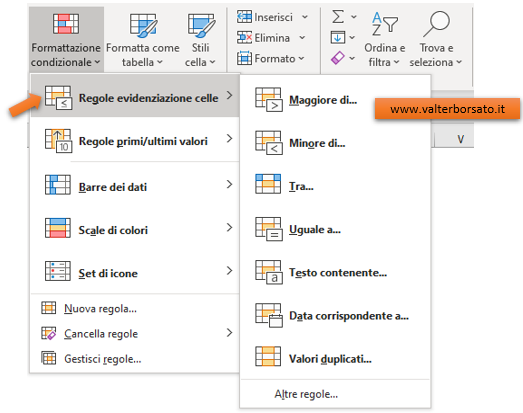
Task: Click the Stili cella icon
Action: (x=201, y=25)
